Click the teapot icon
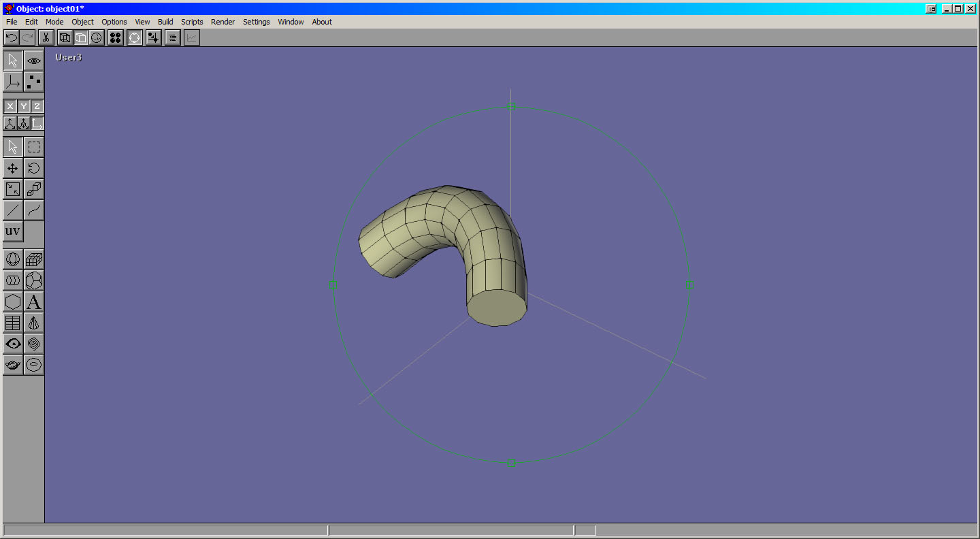 pyautogui.click(x=13, y=365)
